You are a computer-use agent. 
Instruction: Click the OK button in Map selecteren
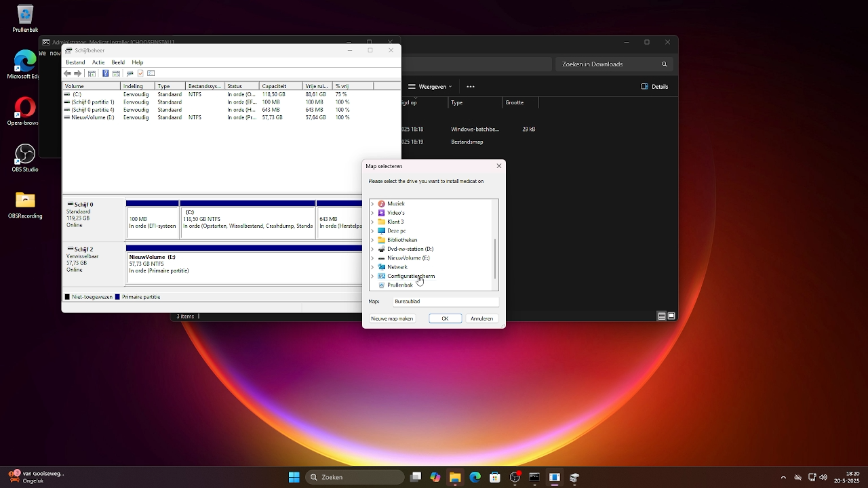445,319
